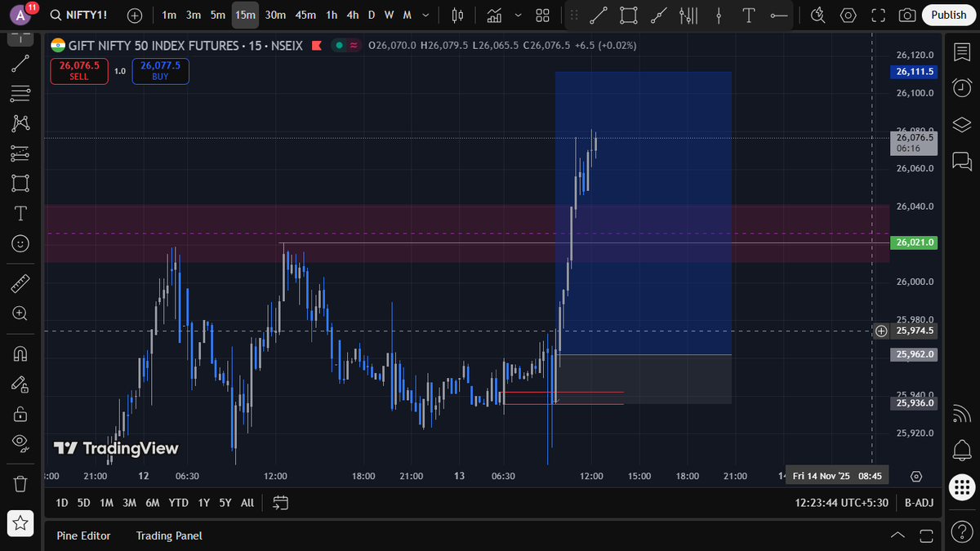Viewport: 980px width, 551px height.
Task: Toggle Magnet mode in left sidebar
Action: coord(20,353)
